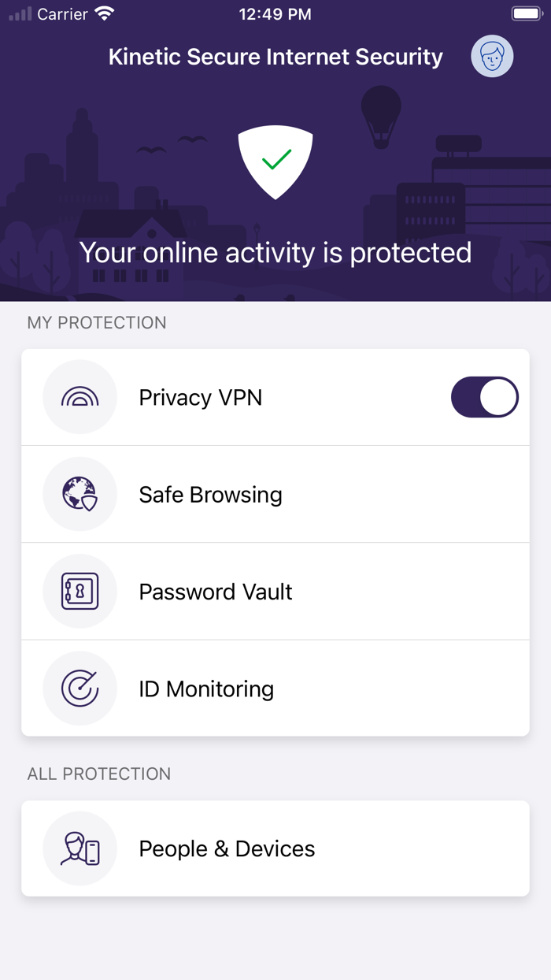Open the Privacy VPN rainbow icon
Image resolution: width=551 pixels, height=980 pixels.
pos(80,397)
